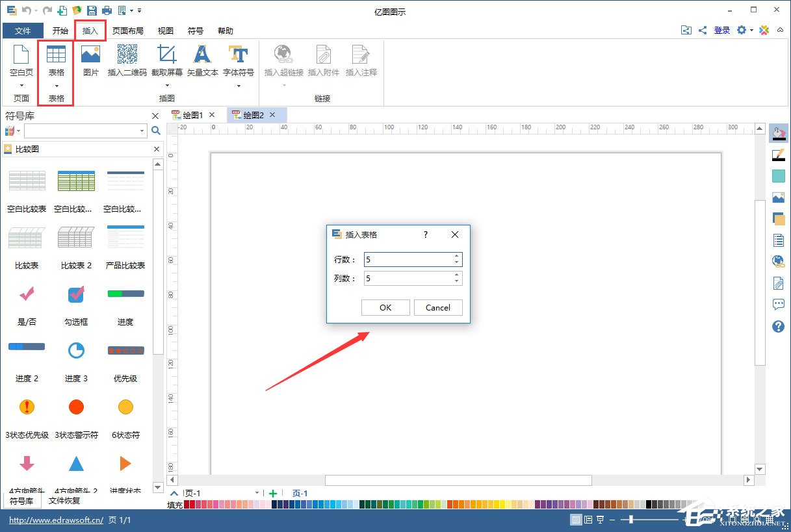Open the Layers icon on right sidebar
791x532 pixels.
[778, 219]
